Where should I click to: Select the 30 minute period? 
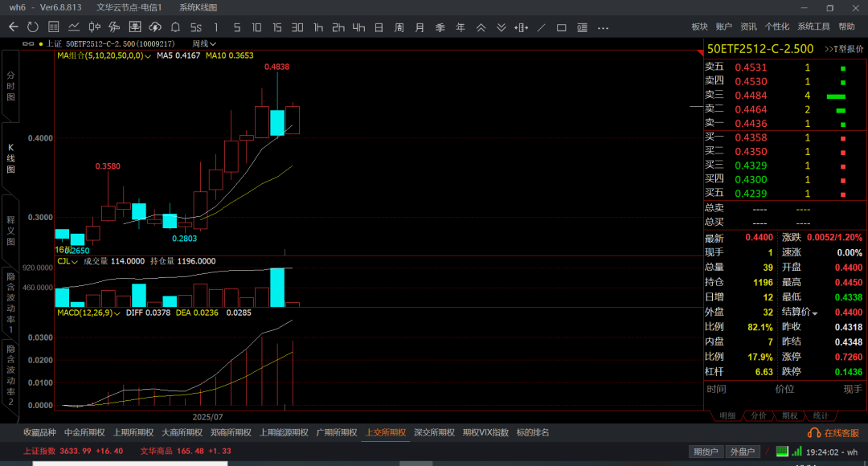click(297, 27)
